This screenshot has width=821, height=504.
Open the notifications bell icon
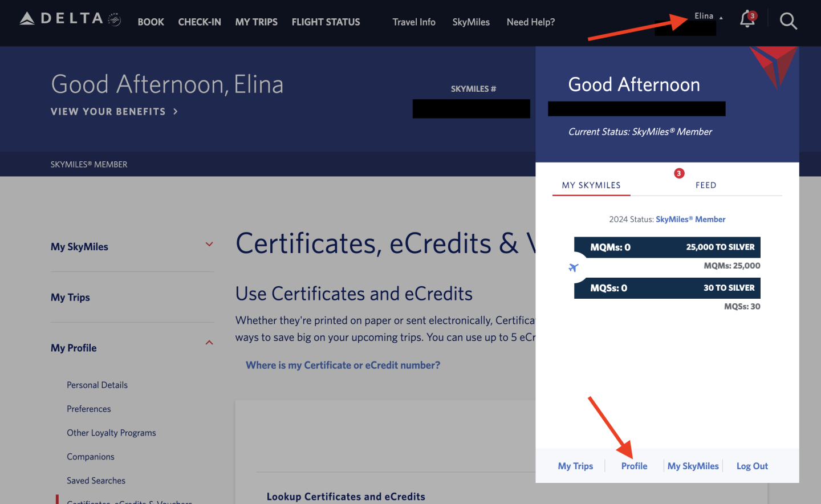[x=747, y=20]
